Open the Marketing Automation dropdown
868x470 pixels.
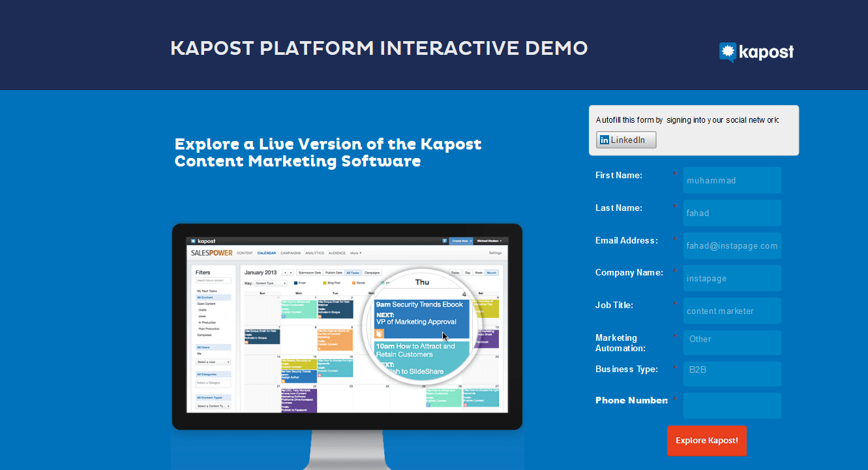732,342
